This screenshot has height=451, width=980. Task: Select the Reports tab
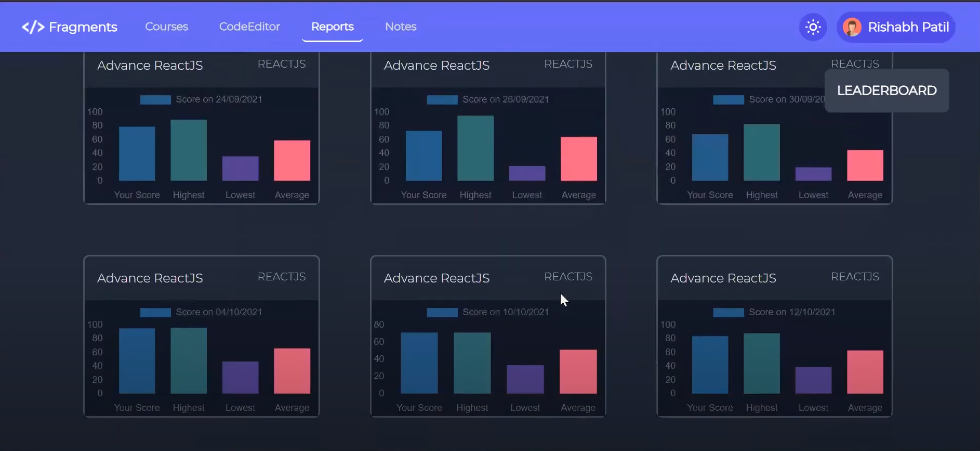point(332,27)
